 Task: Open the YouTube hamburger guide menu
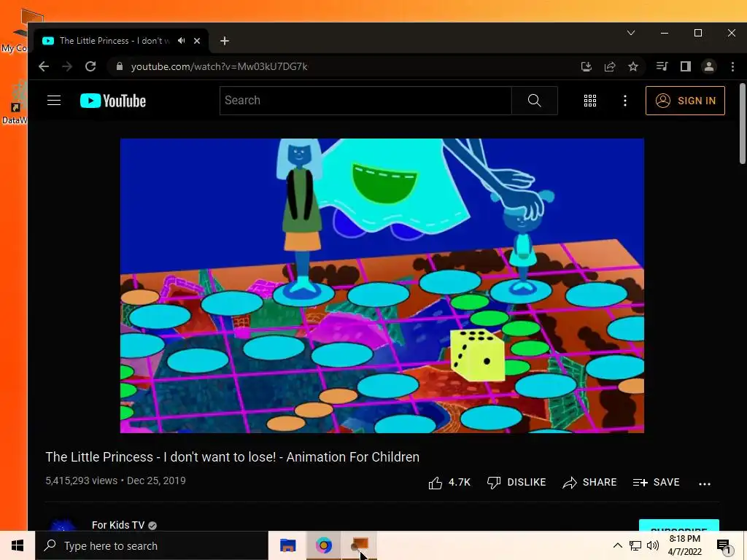(54, 101)
